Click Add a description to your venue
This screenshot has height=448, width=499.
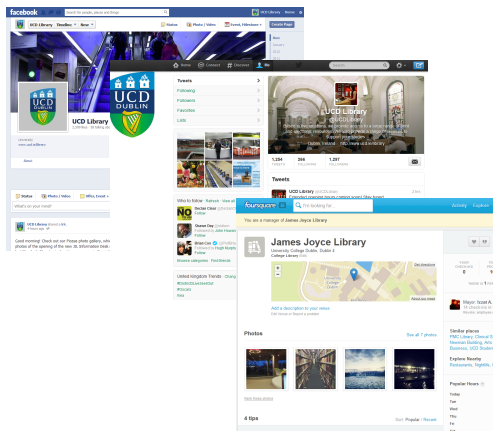[300, 308]
